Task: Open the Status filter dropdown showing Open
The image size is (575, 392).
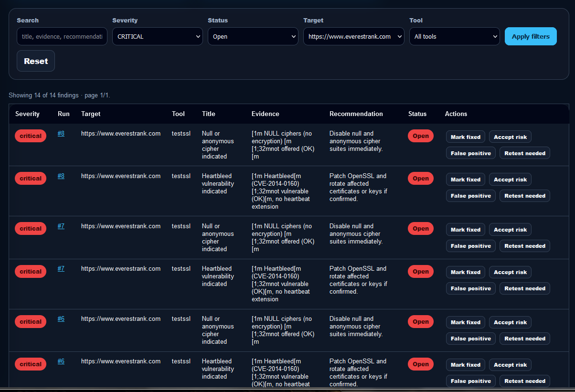Action: click(x=253, y=36)
